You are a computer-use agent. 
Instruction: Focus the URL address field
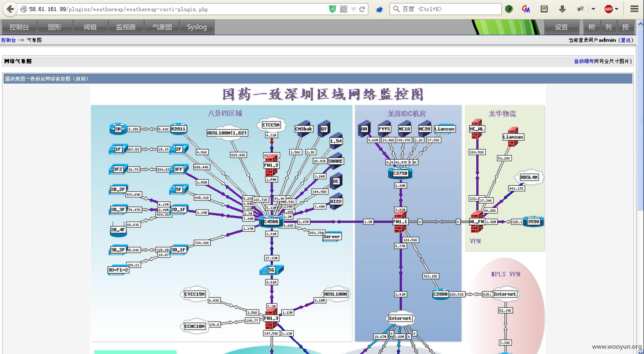pyautogui.click(x=176, y=9)
